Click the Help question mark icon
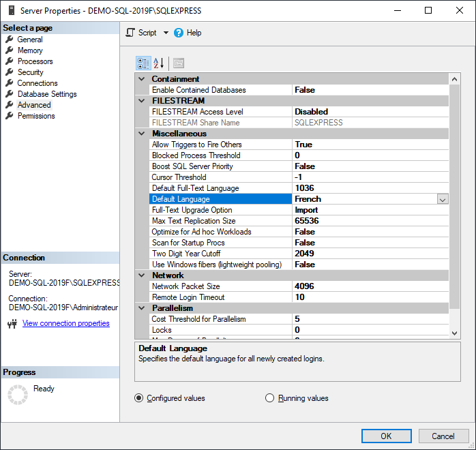Image resolution: width=476 pixels, height=450 pixels. point(179,33)
